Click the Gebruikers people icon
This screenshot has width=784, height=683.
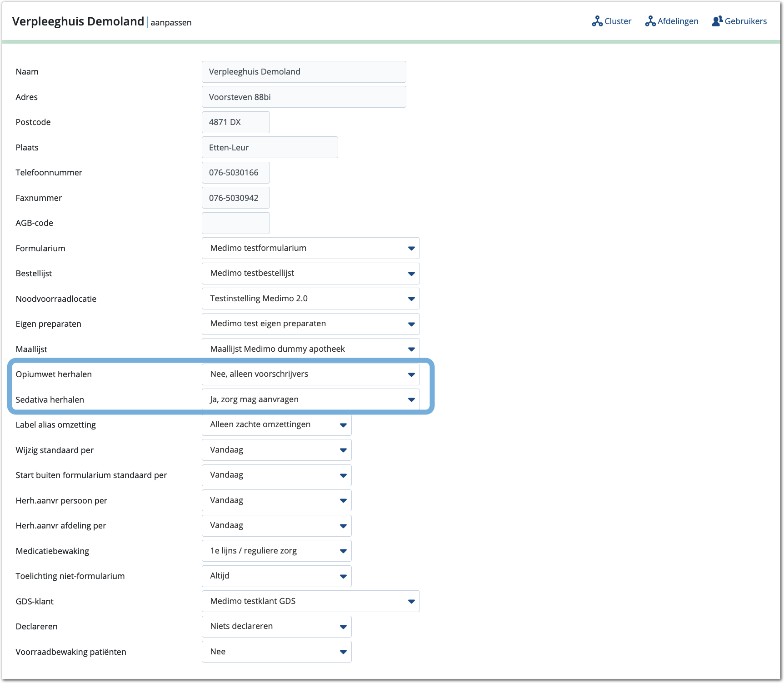click(717, 21)
